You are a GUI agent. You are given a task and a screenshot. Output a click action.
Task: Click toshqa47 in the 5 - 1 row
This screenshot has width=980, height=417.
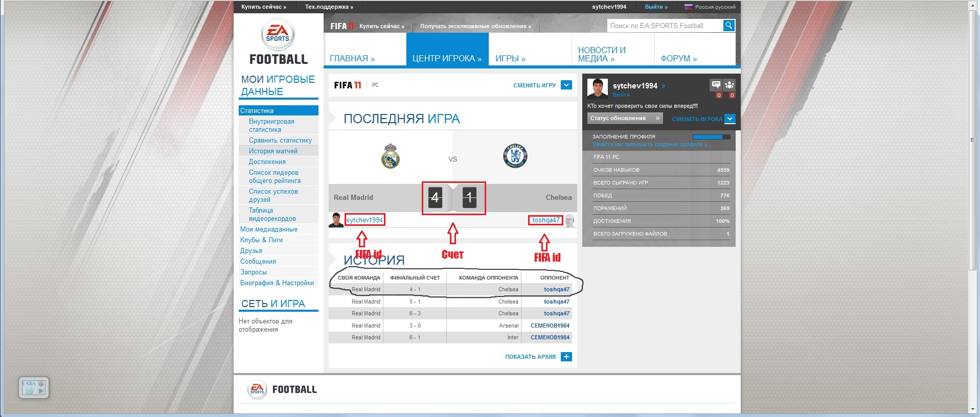point(556,302)
